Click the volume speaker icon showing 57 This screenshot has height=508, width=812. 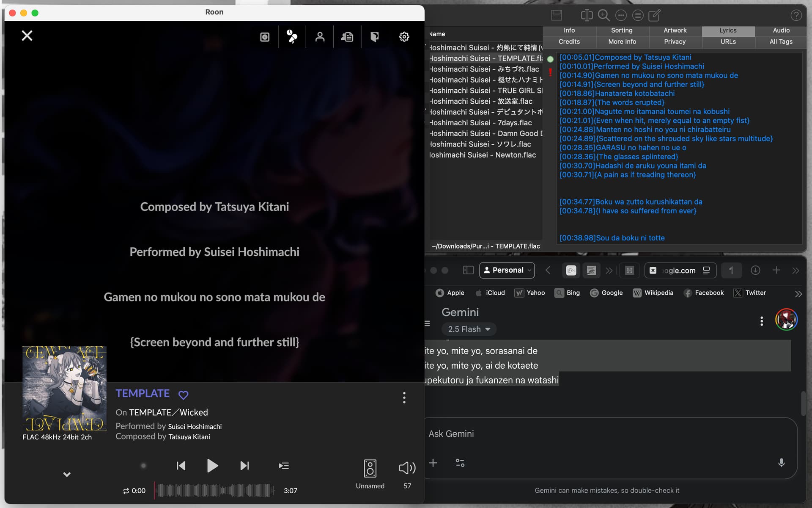click(x=407, y=468)
